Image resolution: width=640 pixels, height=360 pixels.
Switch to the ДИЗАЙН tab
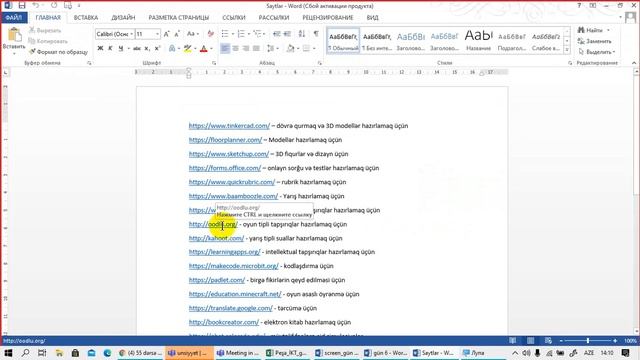click(x=123, y=18)
